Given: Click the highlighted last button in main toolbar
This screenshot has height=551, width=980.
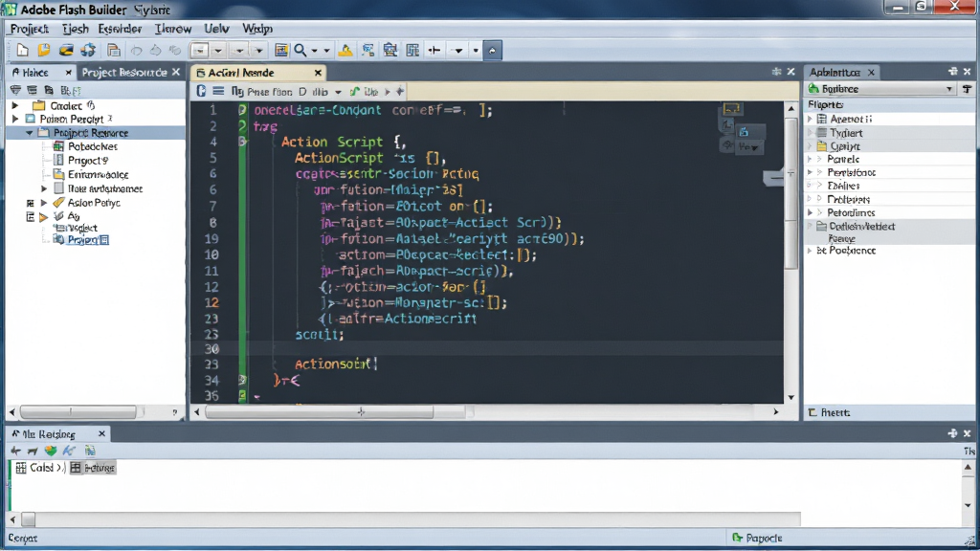Looking at the screenshot, I should click(x=493, y=50).
